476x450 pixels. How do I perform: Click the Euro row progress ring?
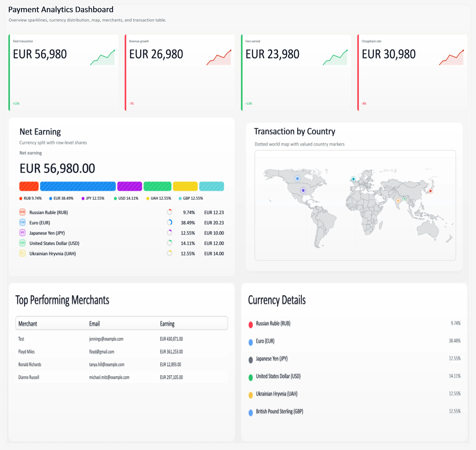170,222
